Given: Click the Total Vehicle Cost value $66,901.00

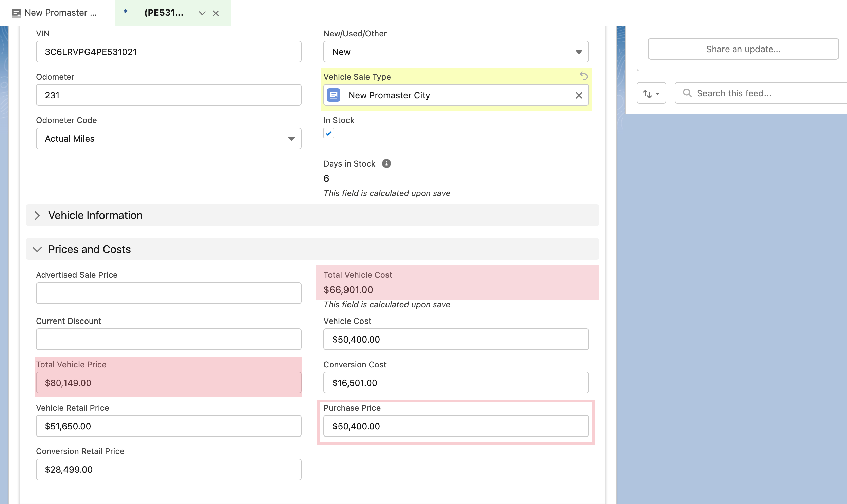Looking at the screenshot, I should pos(348,290).
